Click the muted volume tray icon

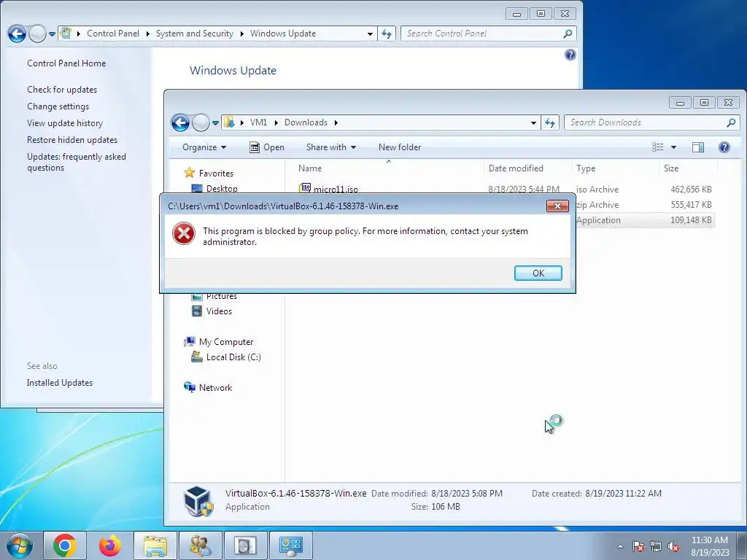pos(673,546)
